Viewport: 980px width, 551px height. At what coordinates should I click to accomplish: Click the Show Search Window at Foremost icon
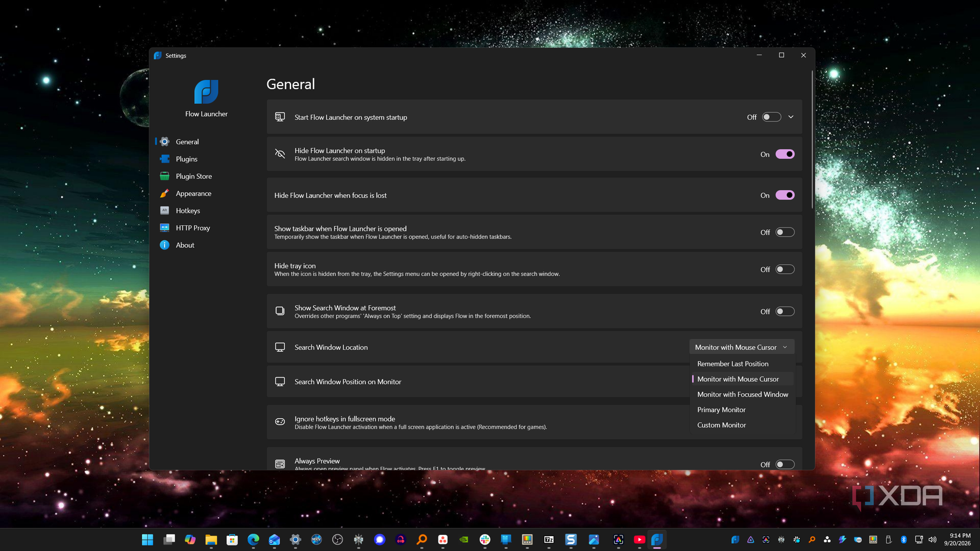tap(280, 311)
